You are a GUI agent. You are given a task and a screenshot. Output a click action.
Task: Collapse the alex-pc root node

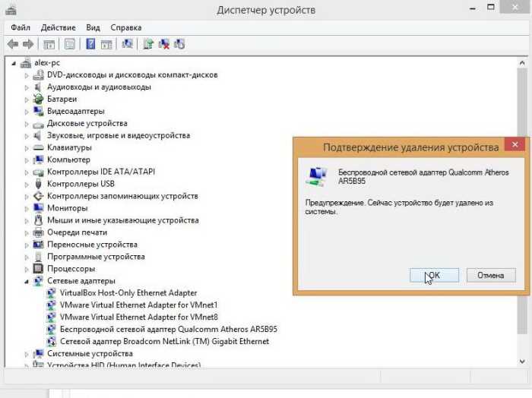pos(14,63)
